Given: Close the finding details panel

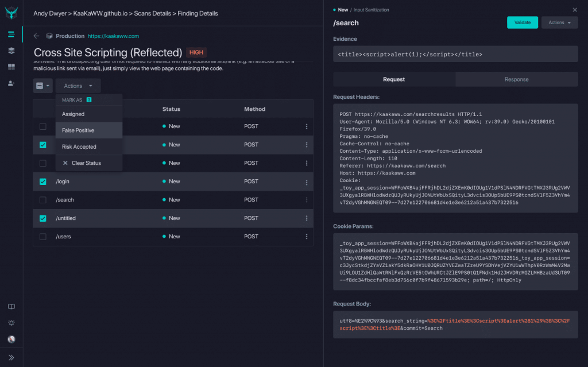Looking at the screenshot, I should (x=575, y=10).
